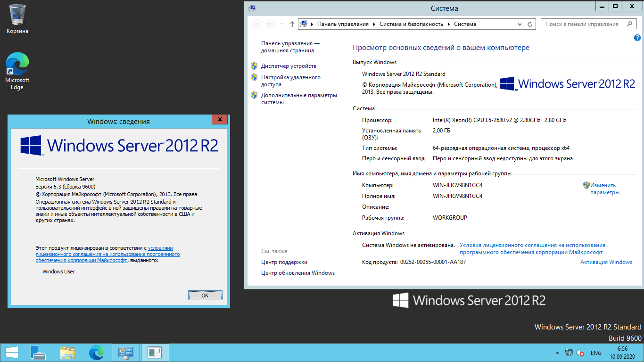
Task: Click Система window title bar icon
Action: click(253, 8)
